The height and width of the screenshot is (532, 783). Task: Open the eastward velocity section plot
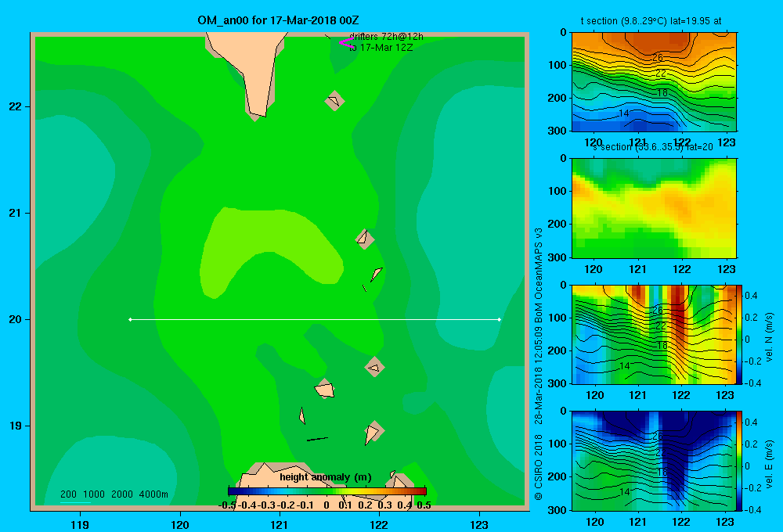(654, 461)
